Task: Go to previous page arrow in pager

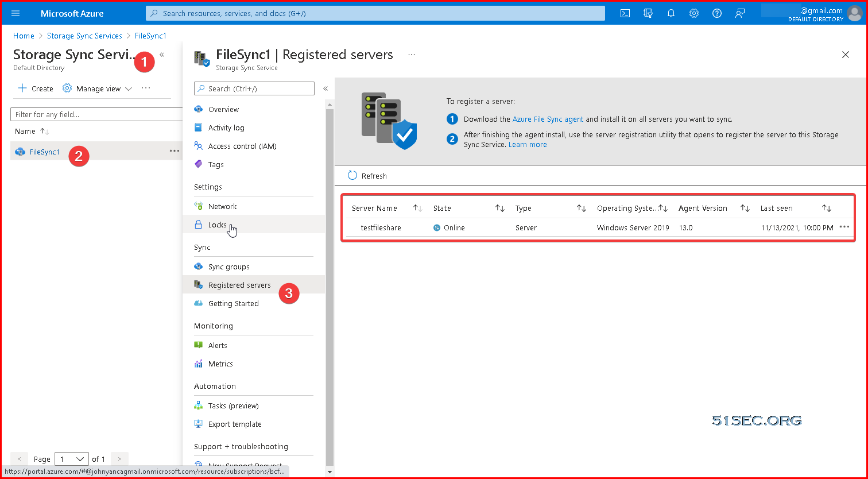Action: point(19,459)
